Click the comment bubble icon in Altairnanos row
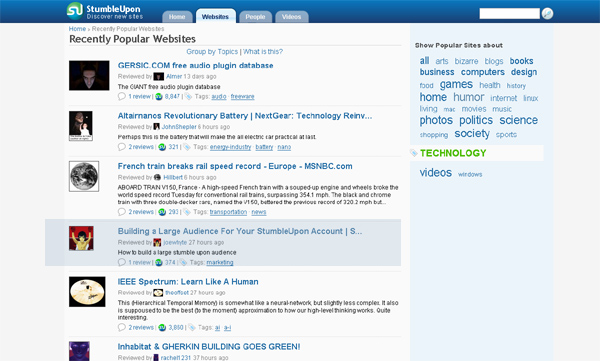Screen dimensions: 600x361 coord(122,147)
